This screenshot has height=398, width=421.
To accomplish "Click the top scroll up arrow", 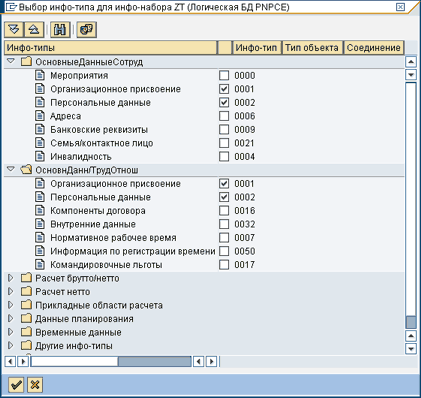I will tap(411, 62).
